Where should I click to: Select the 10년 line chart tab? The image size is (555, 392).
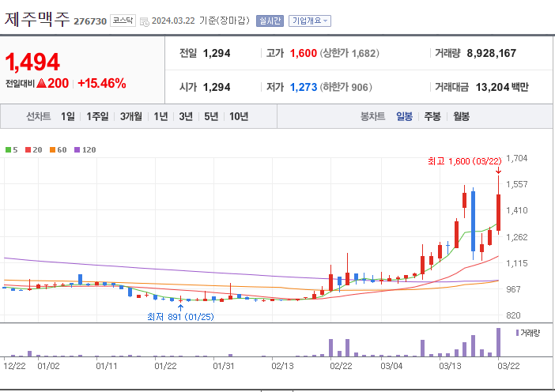(239, 116)
